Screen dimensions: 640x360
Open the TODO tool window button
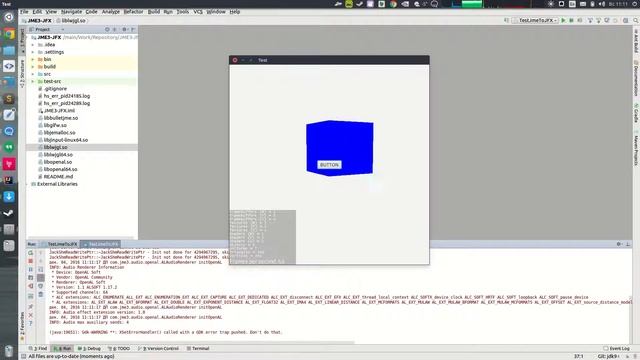coord(119,349)
